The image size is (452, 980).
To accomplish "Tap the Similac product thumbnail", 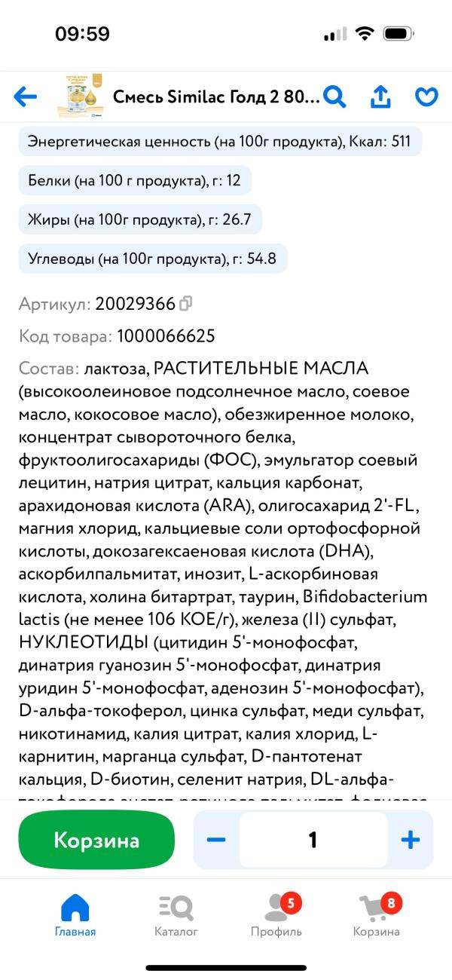I will tap(82, 96).
